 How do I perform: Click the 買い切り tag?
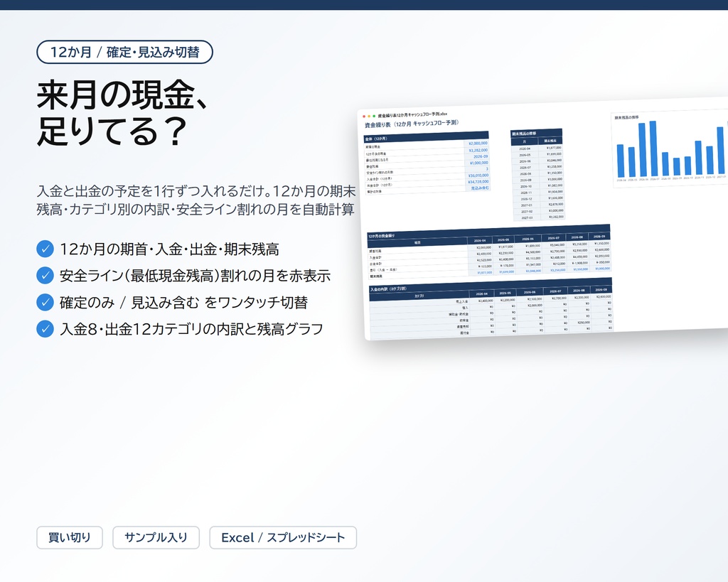[70, 537]
